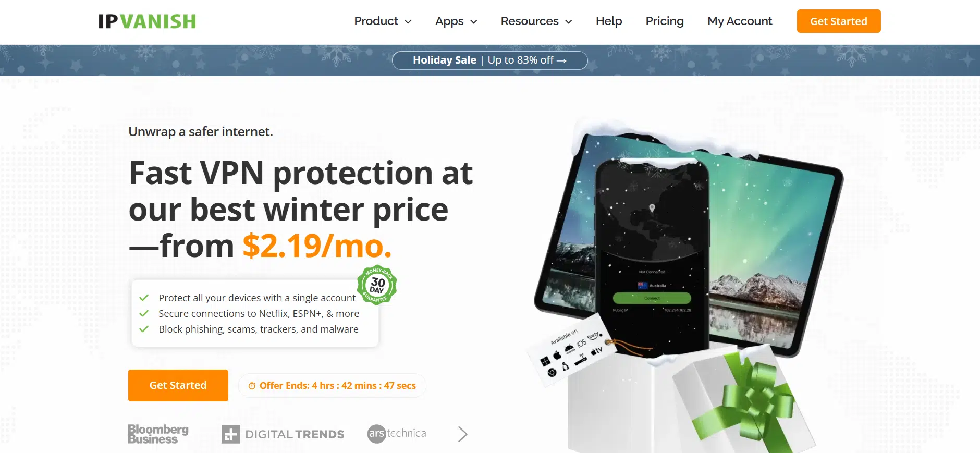Click the IPVanish logo

147,21
